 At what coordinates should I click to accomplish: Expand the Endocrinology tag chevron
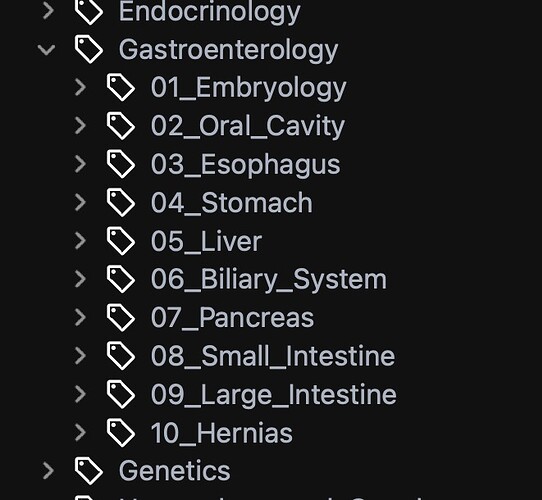tap(48, 11)
